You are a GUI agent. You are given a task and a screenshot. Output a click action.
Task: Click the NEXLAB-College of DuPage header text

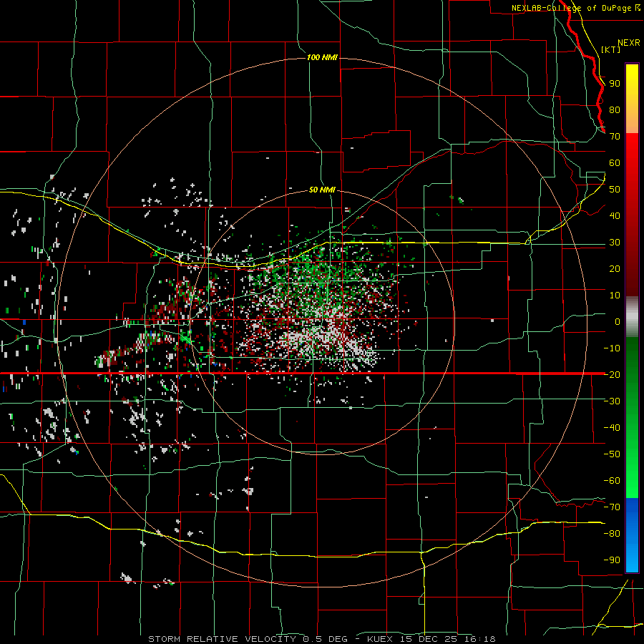tap(572, 8)
